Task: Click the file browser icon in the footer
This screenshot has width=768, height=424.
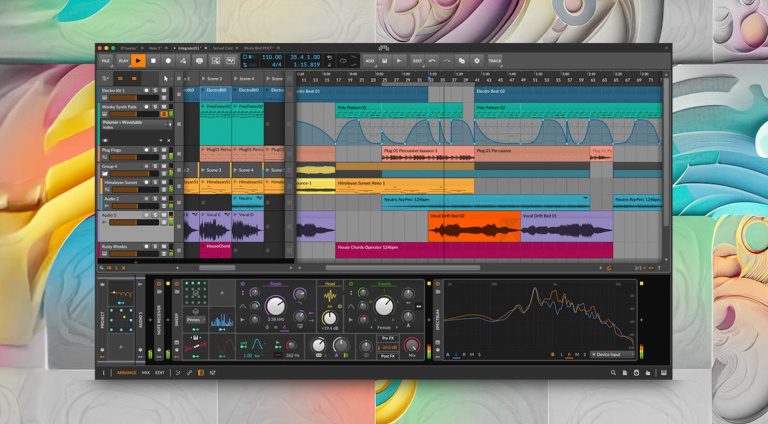Action: click(624, 373)
